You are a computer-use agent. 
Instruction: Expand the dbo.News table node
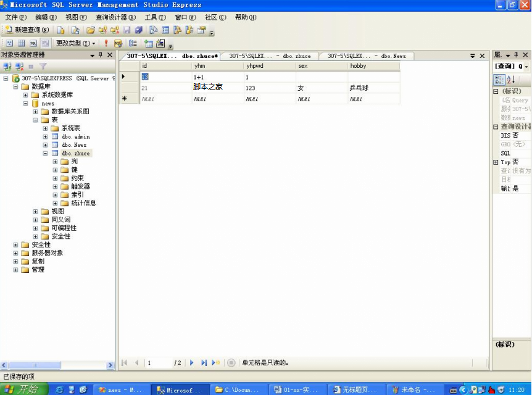[45, 145]
